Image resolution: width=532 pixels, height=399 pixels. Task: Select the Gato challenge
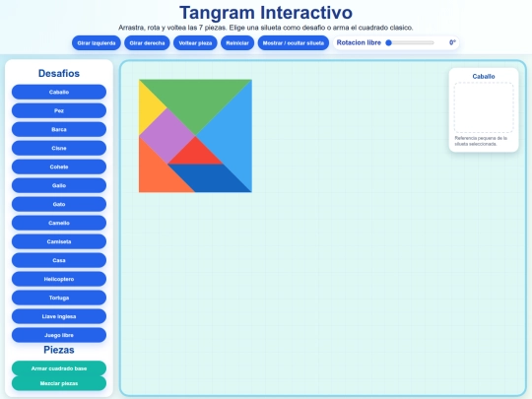59,204
